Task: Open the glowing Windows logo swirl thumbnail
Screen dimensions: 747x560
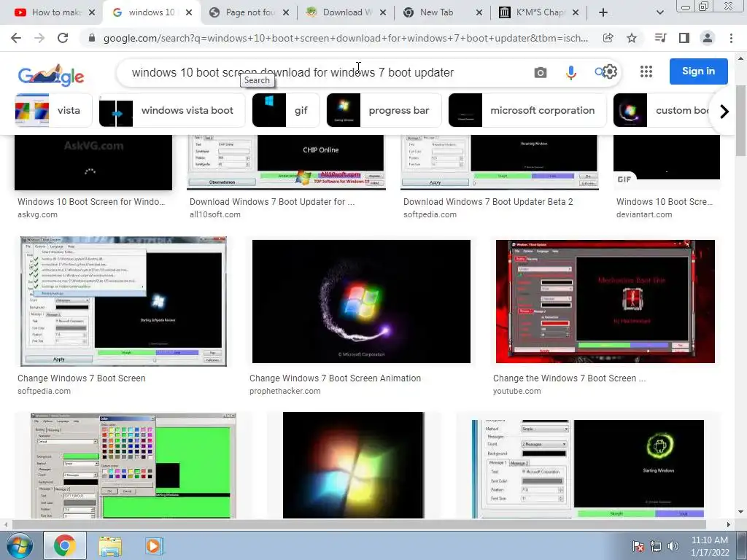Action: 361,301
